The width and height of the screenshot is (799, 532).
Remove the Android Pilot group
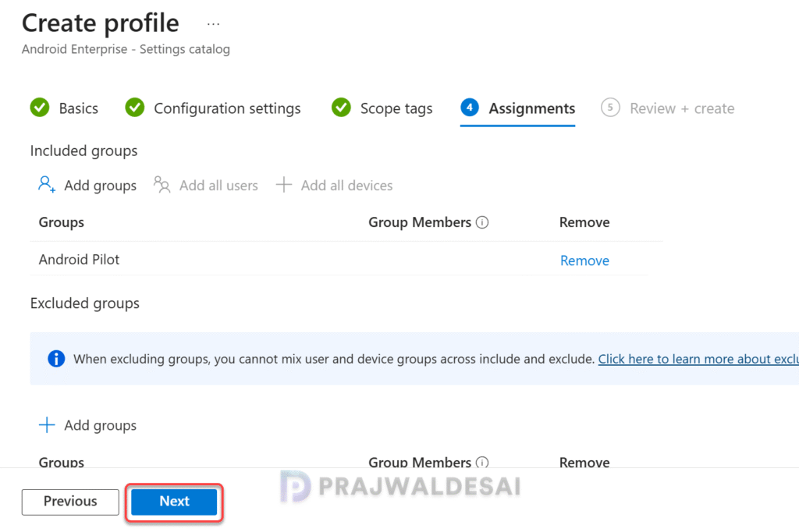tap(584, 261)
